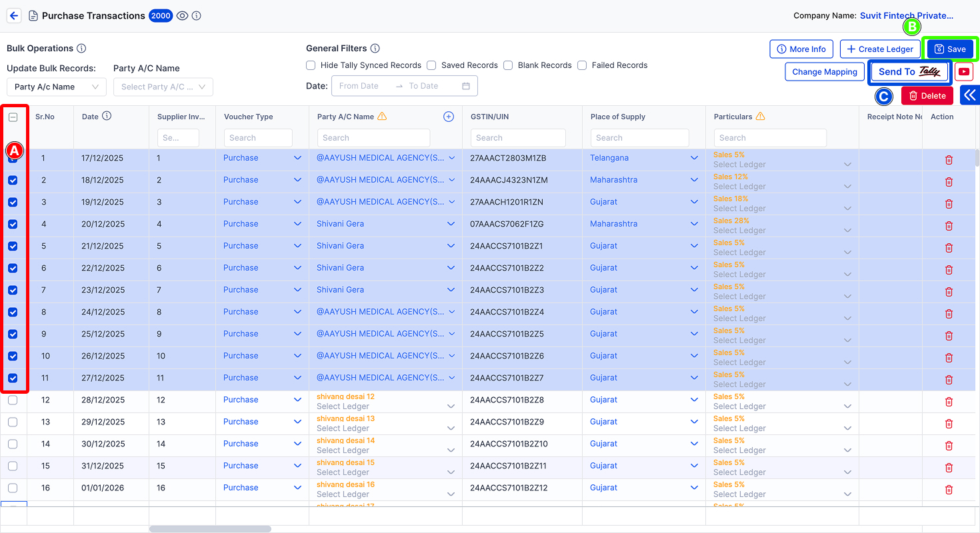The image size is (980, 533).
Task: Delete row 1 using trash icon
Action: [x=949, y=160]
